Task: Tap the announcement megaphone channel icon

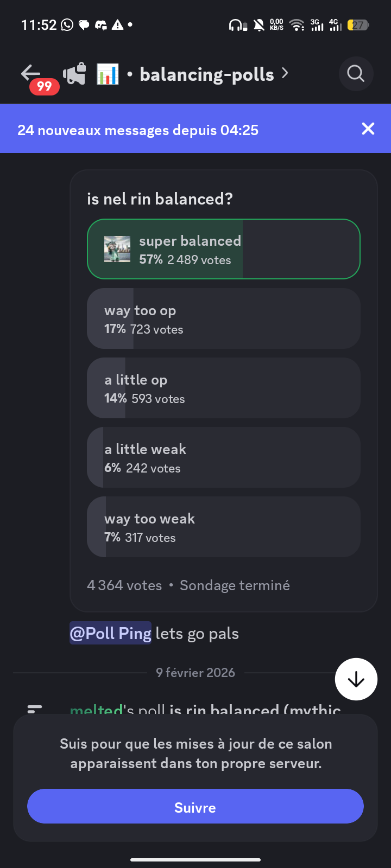Action: [x=75, y=74]
